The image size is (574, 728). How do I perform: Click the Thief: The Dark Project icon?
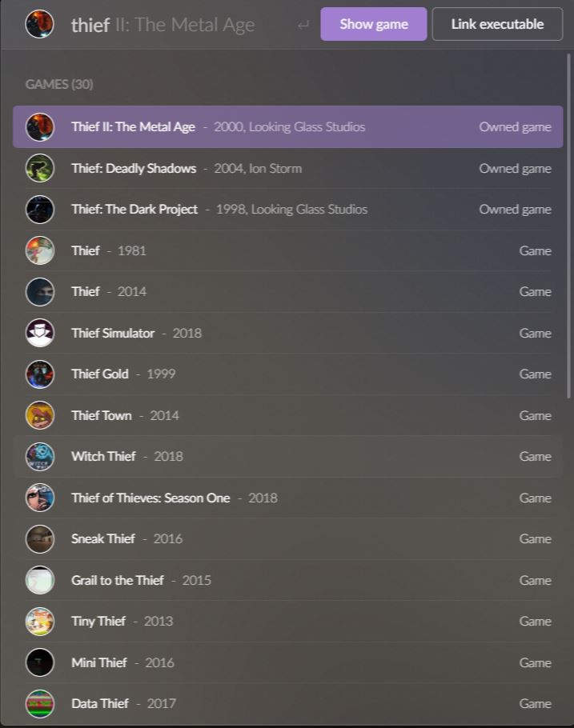pyautogui.click(x=39, y=210)
